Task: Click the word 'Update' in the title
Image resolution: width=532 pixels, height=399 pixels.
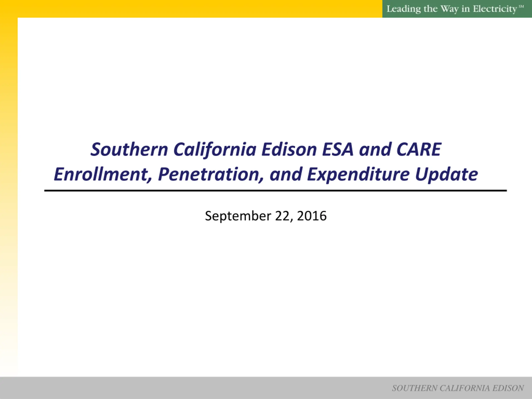Action: coord(446,174)
